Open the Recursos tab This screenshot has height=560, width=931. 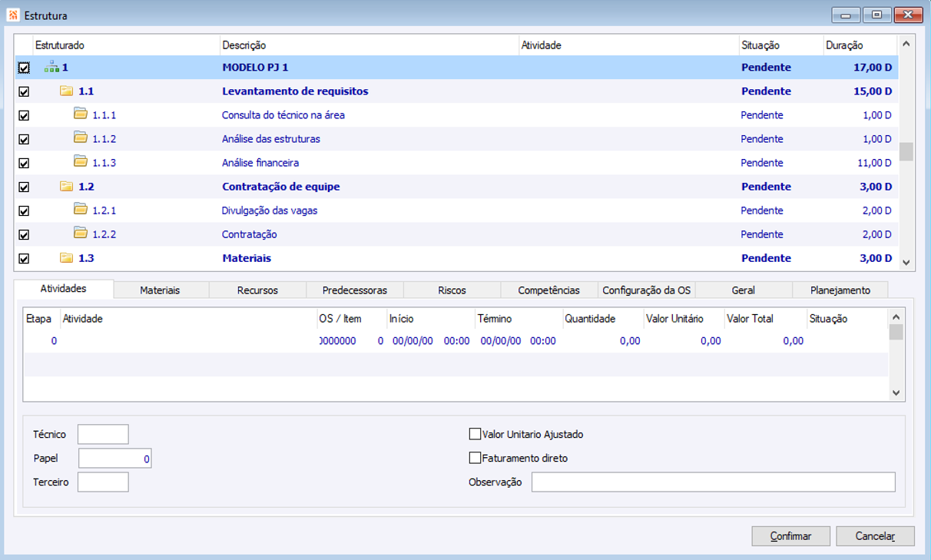click(x=257, y=290)
